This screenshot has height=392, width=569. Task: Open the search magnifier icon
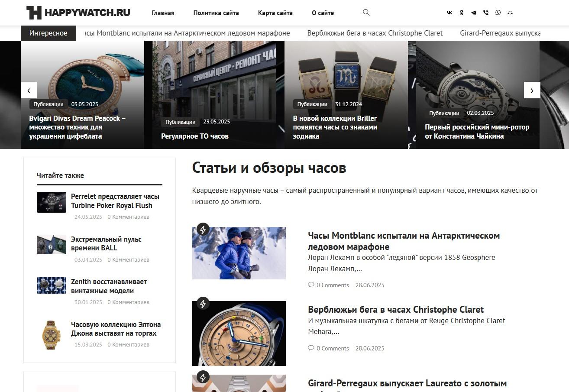[x=366, y=13]
